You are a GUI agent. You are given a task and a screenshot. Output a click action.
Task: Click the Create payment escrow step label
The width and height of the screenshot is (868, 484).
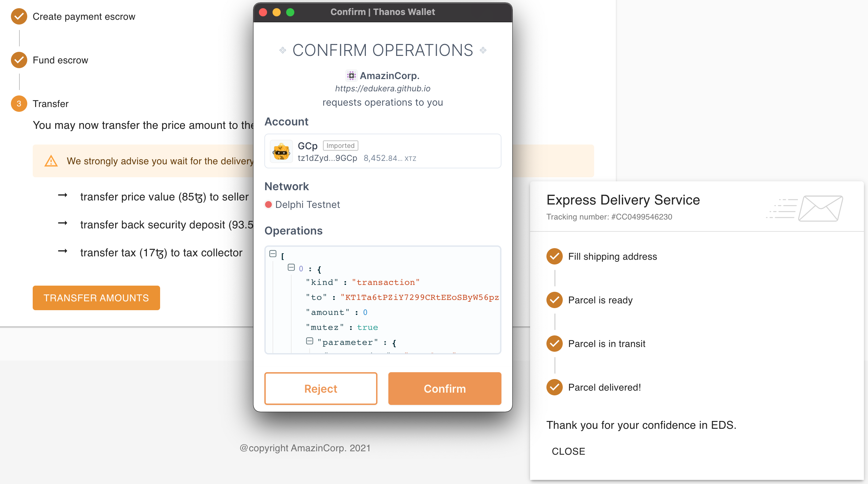click(x=84, y=16)
